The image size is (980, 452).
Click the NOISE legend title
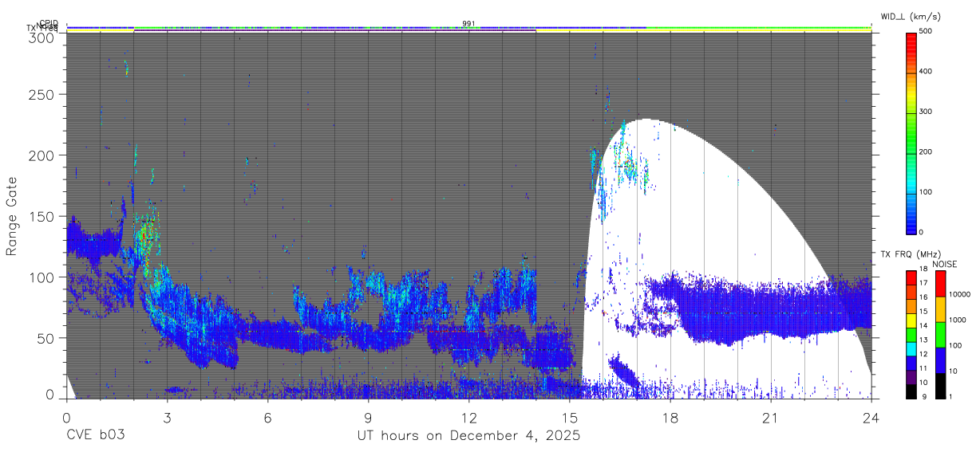944,264
